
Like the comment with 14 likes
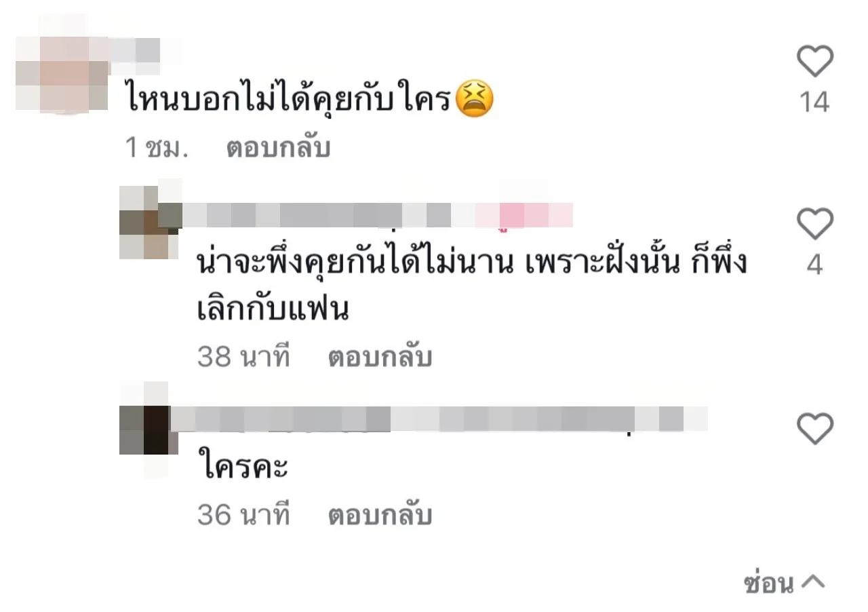(814, 62)
